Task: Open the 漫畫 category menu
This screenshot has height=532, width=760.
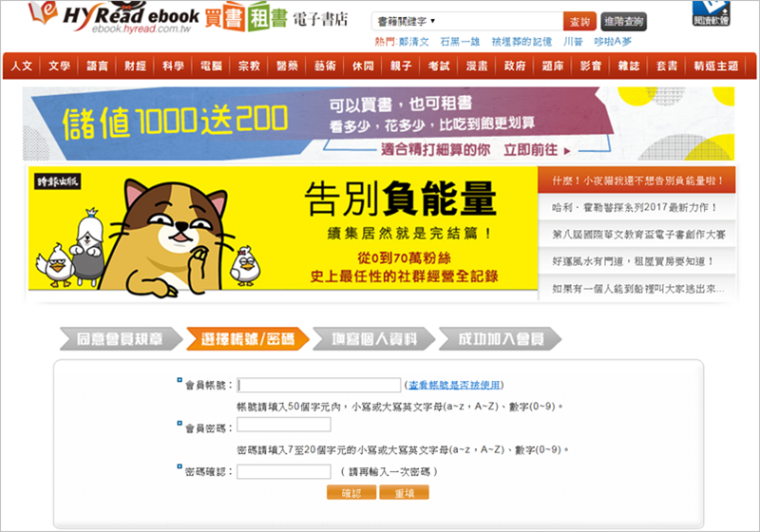Action: [x=477, y=66]
